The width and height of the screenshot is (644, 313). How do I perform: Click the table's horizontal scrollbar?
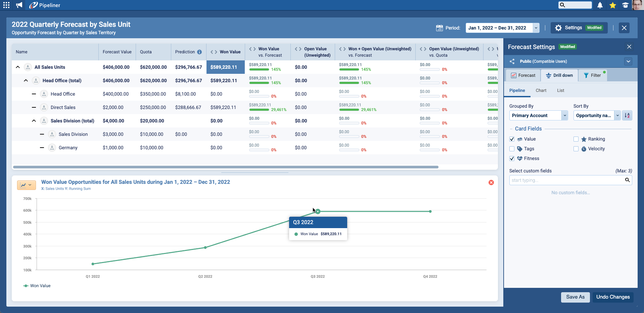(226, 167)
